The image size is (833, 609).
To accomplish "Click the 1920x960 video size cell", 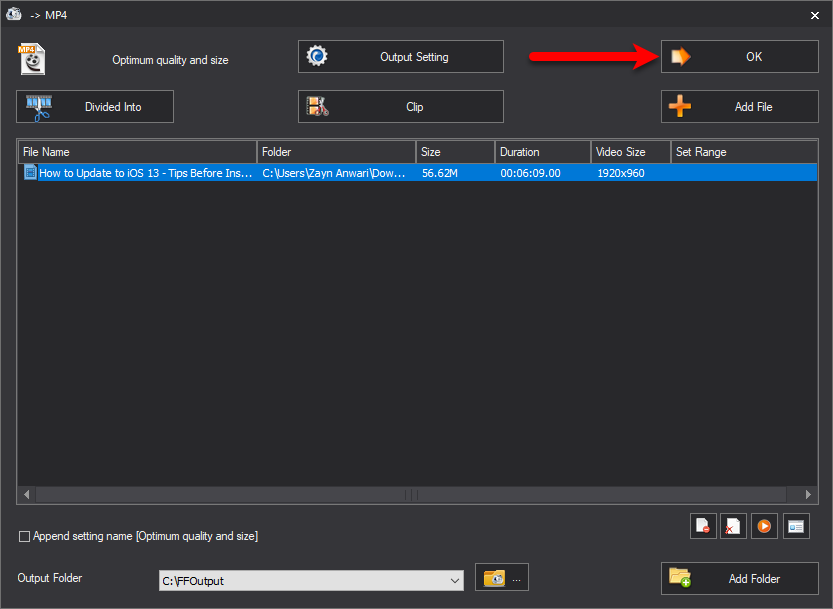I will coord(620,173).
